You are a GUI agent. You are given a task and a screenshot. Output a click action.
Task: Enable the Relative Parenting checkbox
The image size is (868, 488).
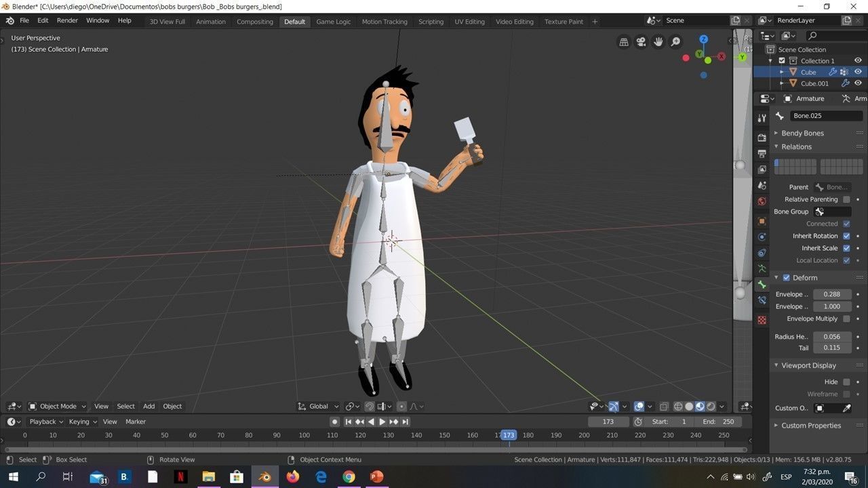(x=846, y=199)
